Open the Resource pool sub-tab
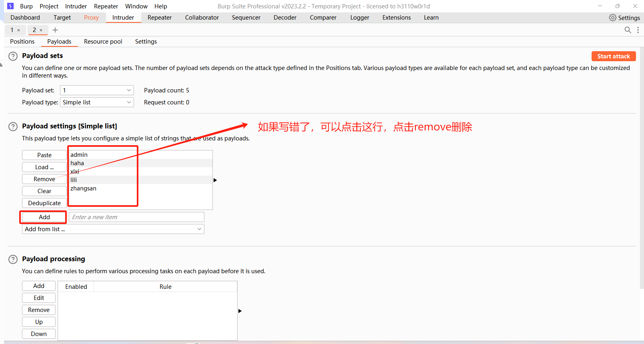Viewport: 644px width, 344px height. [103, 42]
